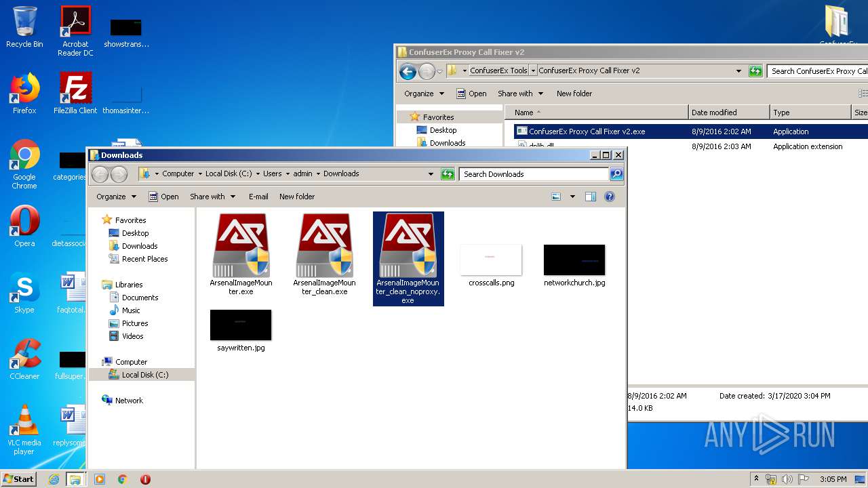Click Local Disk (C:) breadcrumb in address bar

229,174
